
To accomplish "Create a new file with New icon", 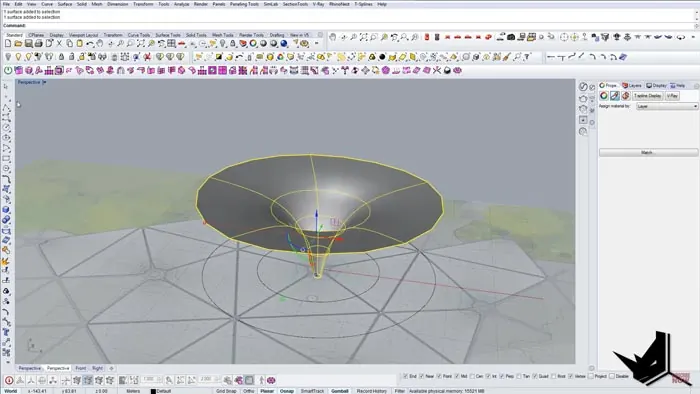I will pyautogui.click(x=8, y=44).
